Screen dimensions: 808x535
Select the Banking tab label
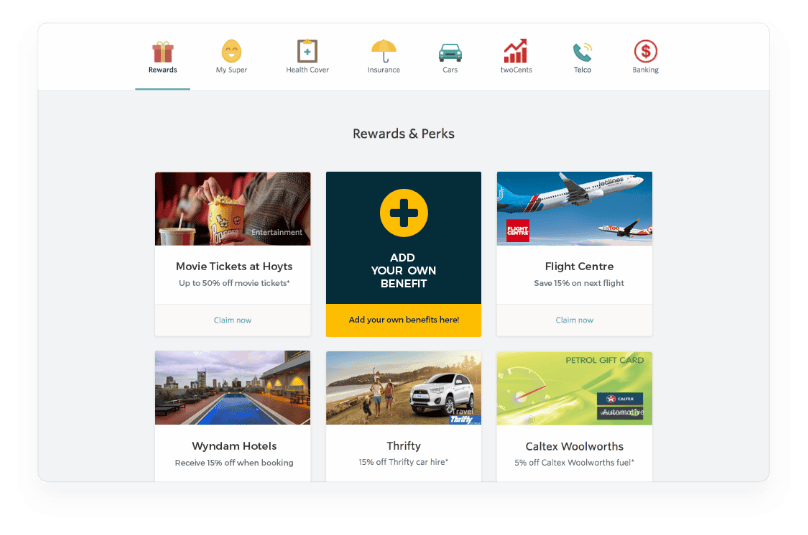click(646, 70)
